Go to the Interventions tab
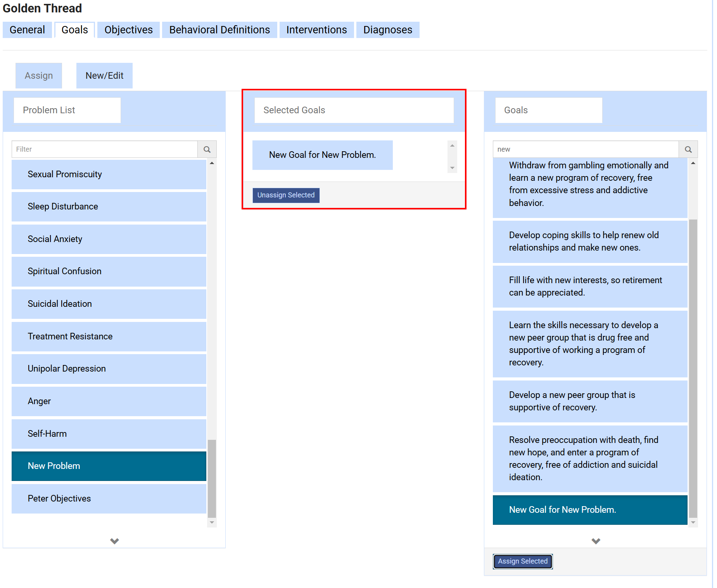 point(316,30)
